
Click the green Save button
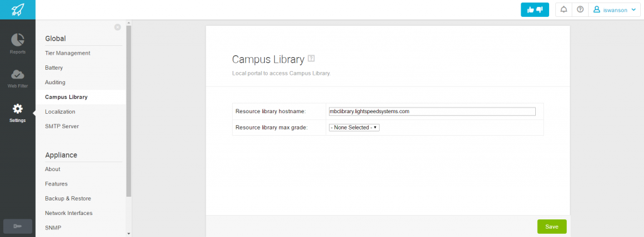point(552,227)
